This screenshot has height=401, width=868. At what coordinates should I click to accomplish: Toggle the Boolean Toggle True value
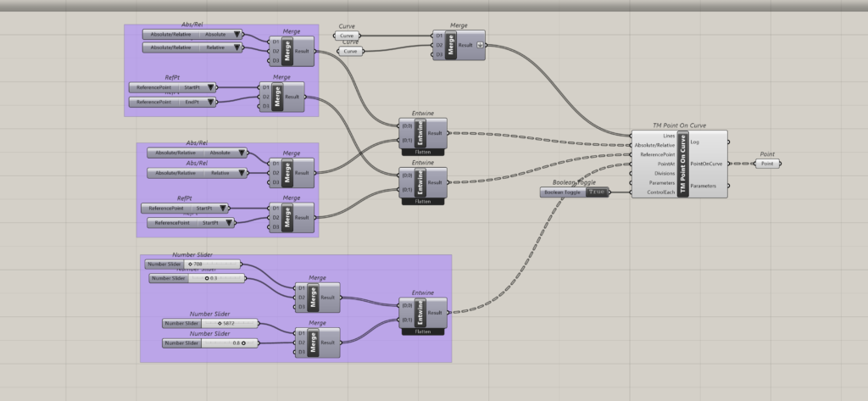click(598, 192)
